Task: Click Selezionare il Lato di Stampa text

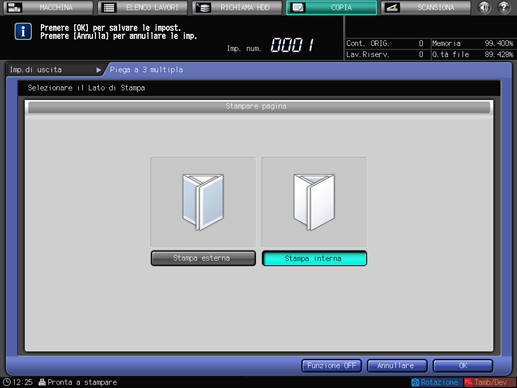Action: coord(86,88)
